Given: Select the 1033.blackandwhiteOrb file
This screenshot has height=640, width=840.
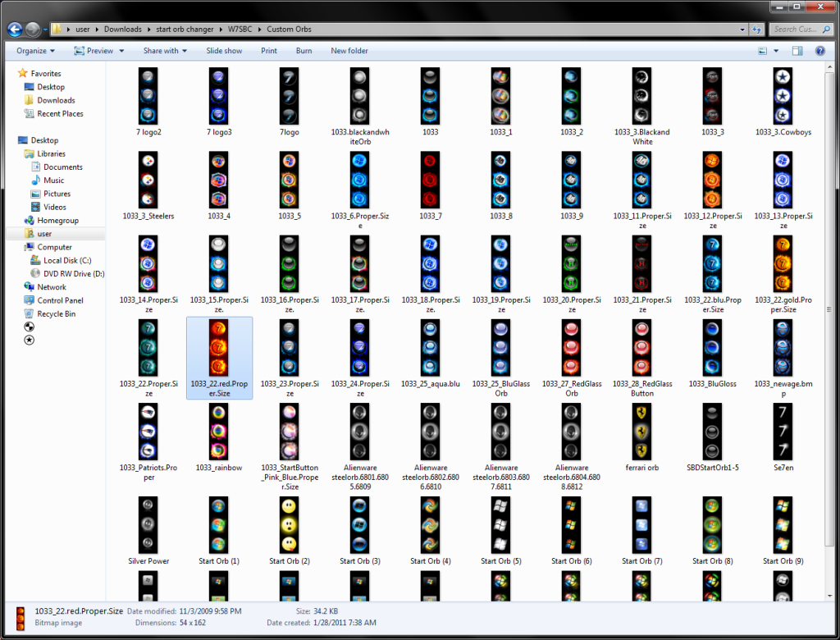Looking at the screenshot, I should click(x=360, y=107).
